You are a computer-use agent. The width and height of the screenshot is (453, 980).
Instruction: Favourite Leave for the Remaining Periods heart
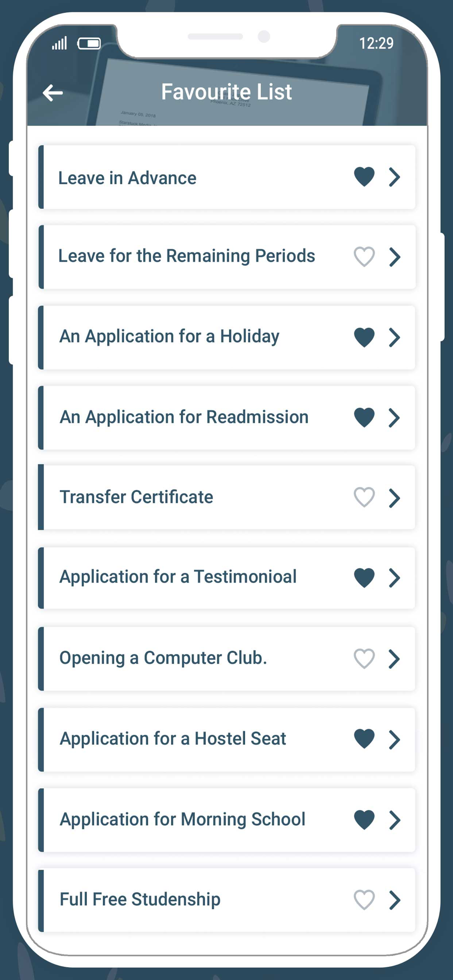(x=364, y=257)
